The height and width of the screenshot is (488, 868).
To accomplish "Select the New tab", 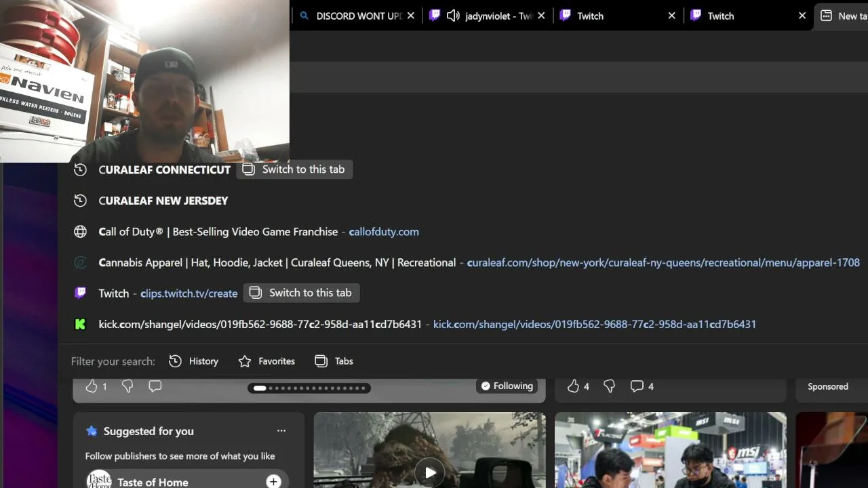I will tap(842, 16).
